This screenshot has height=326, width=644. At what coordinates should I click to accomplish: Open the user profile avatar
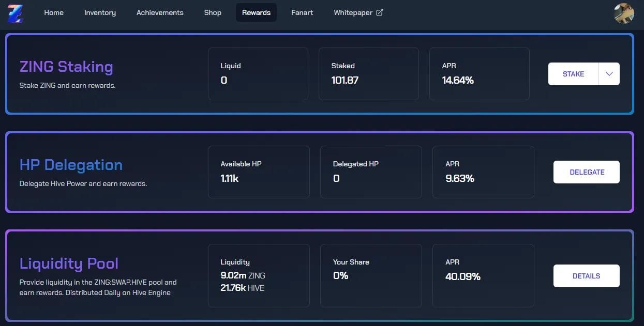624,13
